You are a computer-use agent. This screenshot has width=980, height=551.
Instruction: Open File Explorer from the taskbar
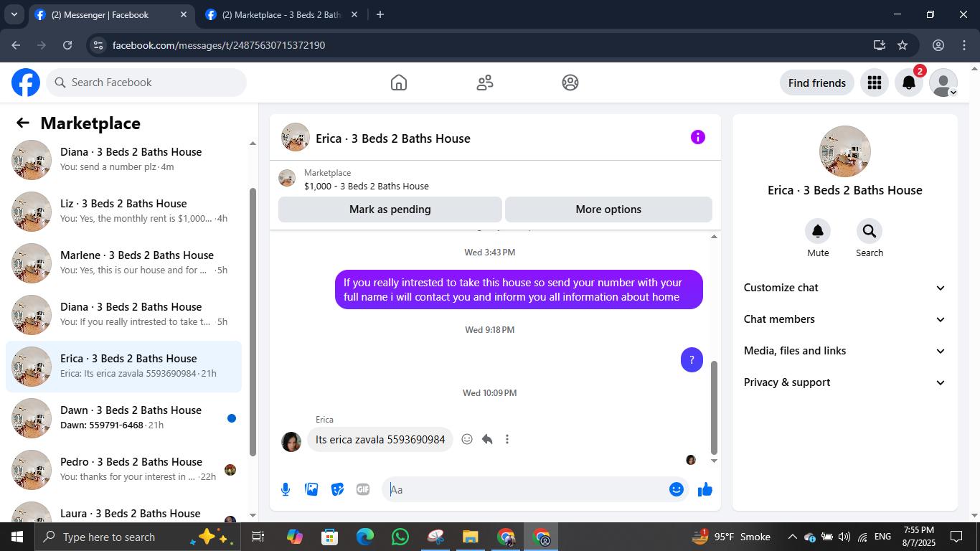click(x=471, y=537)
